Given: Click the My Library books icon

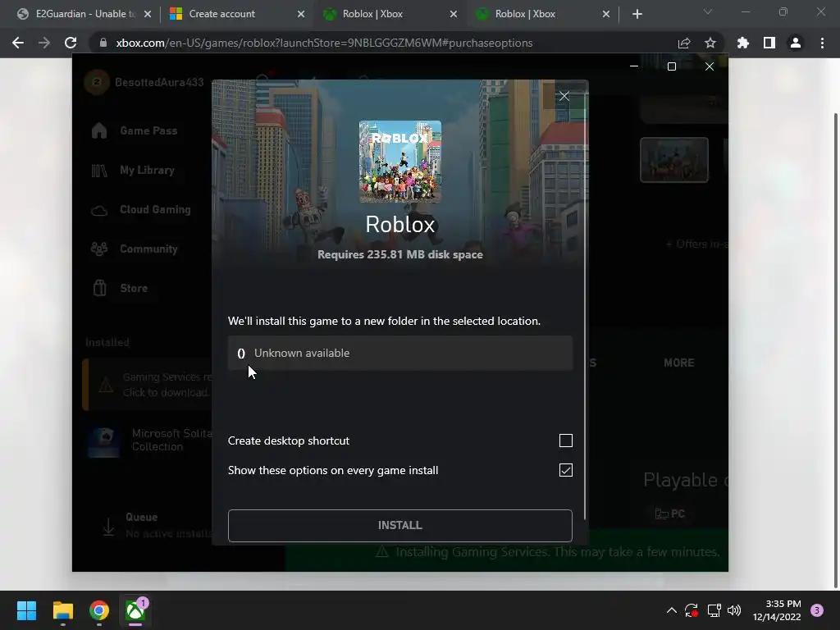Looking at the screenshot, I should [99, 171].
